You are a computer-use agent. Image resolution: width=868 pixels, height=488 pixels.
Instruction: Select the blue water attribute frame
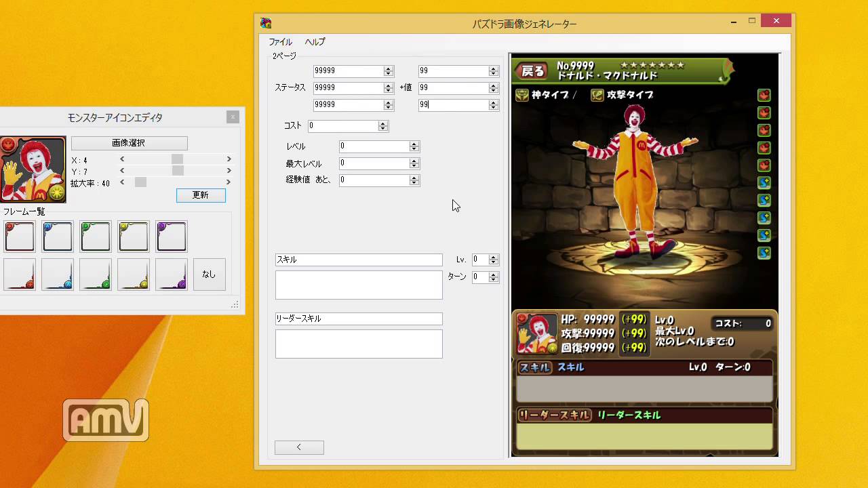tap(58, 237)
